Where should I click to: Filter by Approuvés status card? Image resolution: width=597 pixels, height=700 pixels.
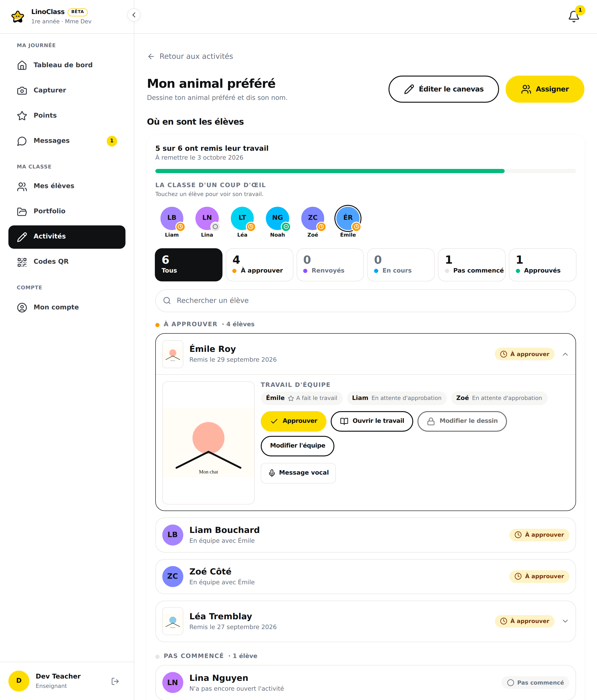(542, 265)
